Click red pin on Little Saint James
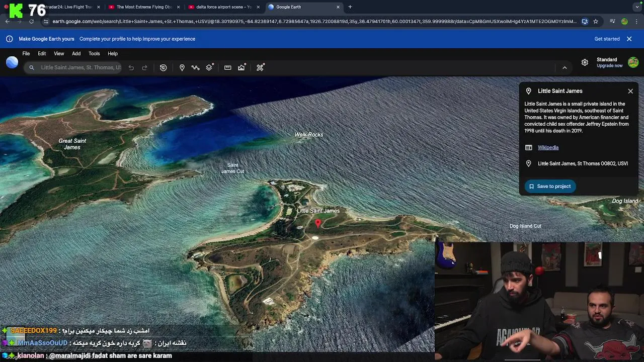The width and height of the screenshot is (644, 362). [x=317, y=223]
